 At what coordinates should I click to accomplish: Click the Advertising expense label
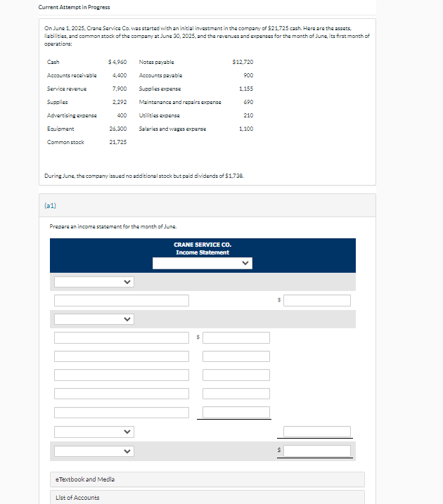pyautogui.click(x=72, y=115)
